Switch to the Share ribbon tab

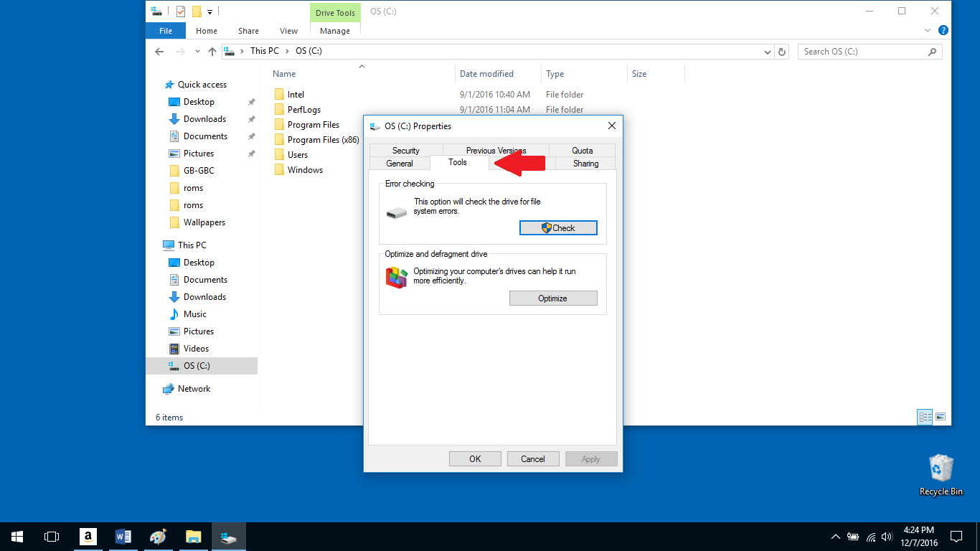click(249, 31)
